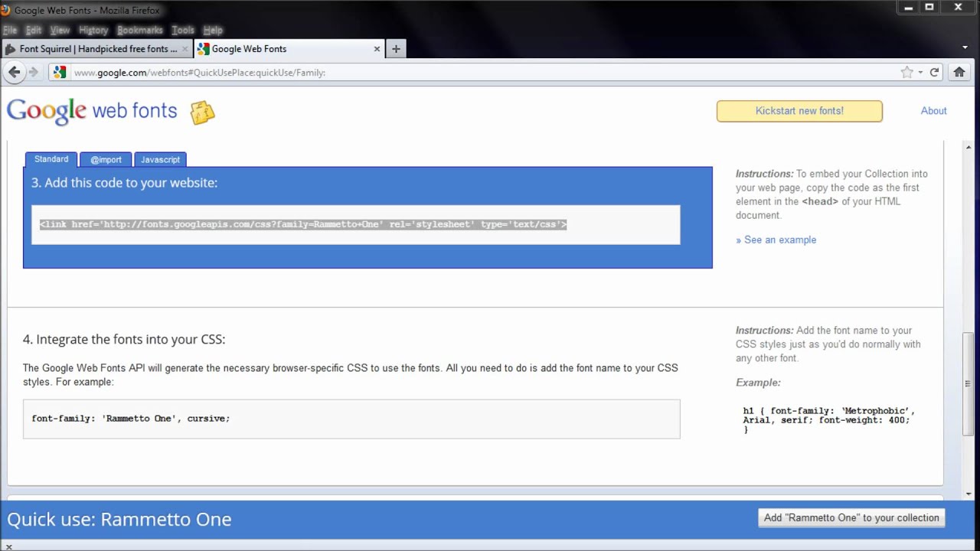The image size is (980, 551).
Task: Select the Standard code tab
Action: click(51, 159)
